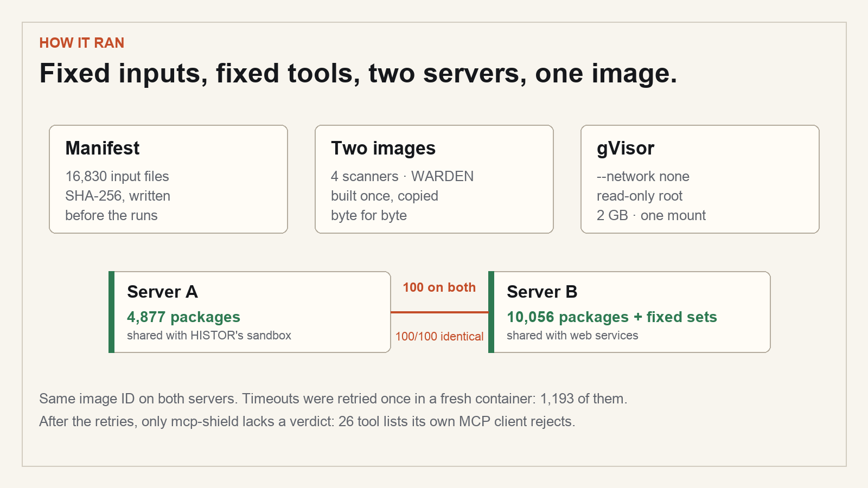Image resolution: width=868 pixels, height=488 pixels.
Task: Click the 'HOW IT RAN' section label
Action: 82,43
